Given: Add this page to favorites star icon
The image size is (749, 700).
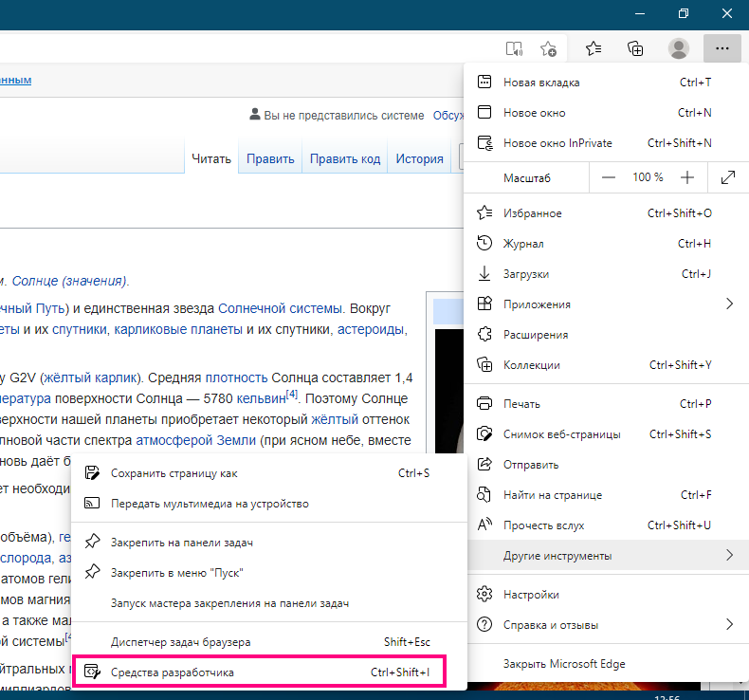Looking at the screenshot, I should pos(548,48).
